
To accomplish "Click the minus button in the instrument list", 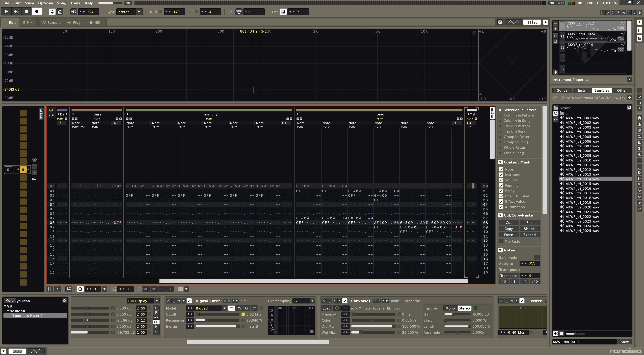I will 555,23.
